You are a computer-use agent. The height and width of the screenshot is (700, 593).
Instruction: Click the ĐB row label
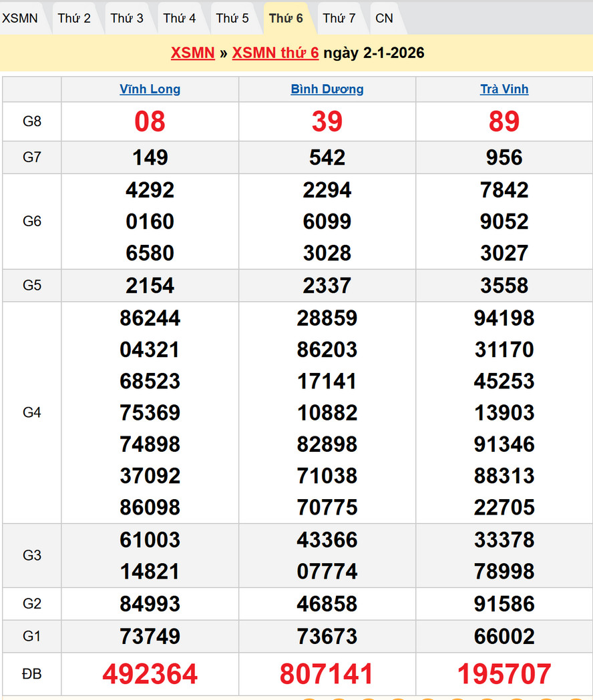point(32,674)
